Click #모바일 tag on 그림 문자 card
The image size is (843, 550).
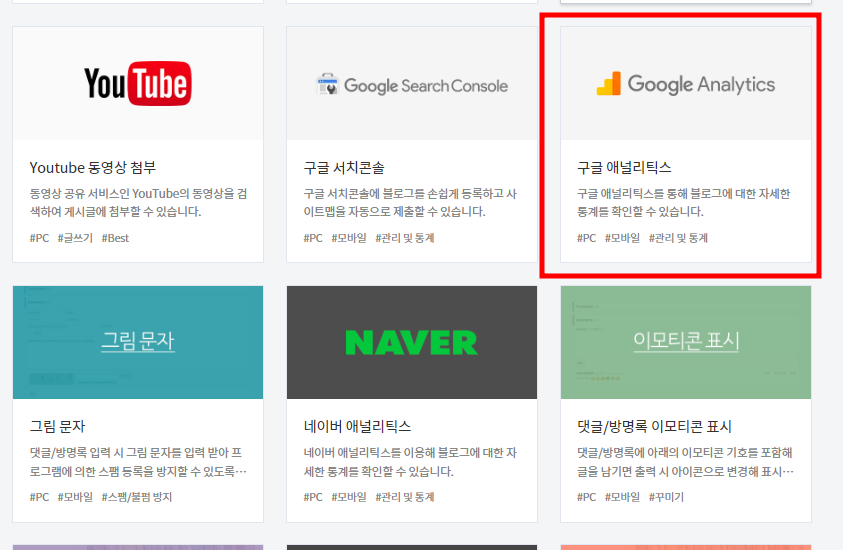[75, 497]
